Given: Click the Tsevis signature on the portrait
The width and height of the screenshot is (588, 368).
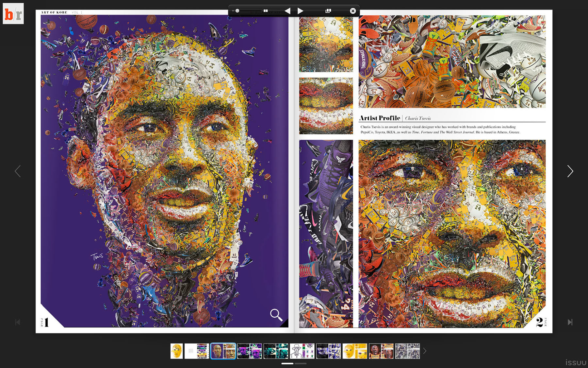Looking at the screenshot, I should [97, 256].
